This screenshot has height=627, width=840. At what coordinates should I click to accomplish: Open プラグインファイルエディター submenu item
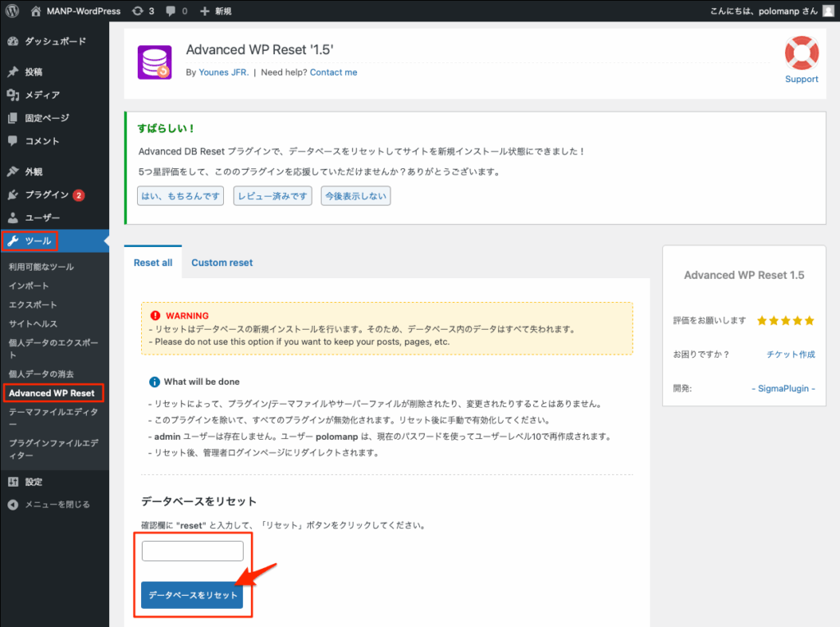(x=53, y=449)
